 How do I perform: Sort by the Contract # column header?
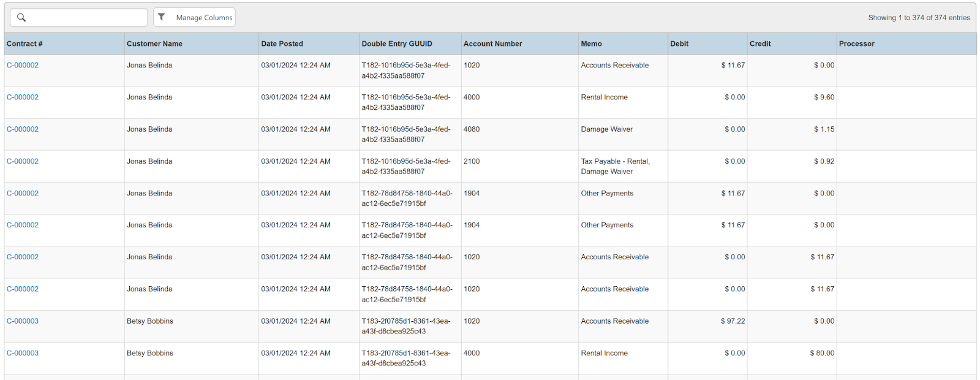coord(24,44)
